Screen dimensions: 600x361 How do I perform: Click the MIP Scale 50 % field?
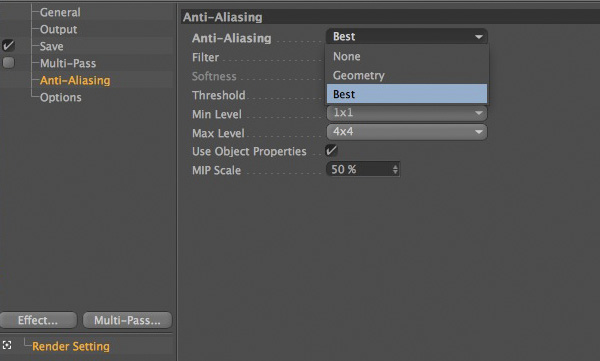[x=363, y=169]
